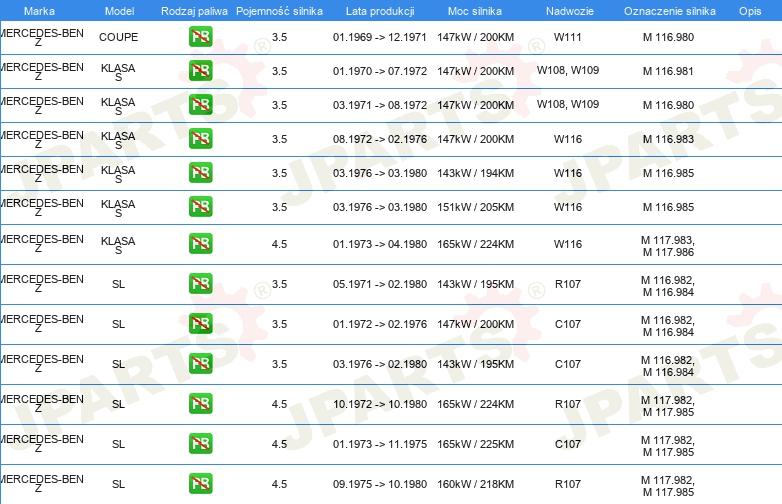This screenshot has width=782, height=504.
Task: Select the date range 03.1971 -> 08.1972
Action: point(380,105)
